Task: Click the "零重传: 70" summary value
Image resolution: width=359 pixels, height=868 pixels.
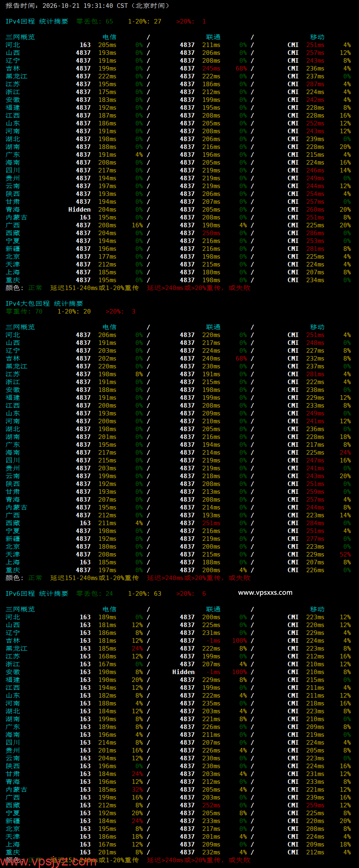Action: click(x=24, y=311)
